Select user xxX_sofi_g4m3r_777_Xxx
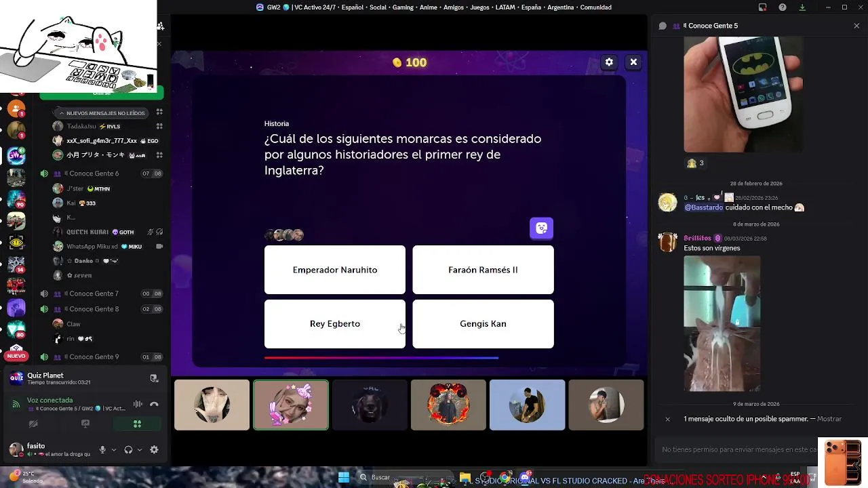Screen dimensions: 868x488 [102, 141]
